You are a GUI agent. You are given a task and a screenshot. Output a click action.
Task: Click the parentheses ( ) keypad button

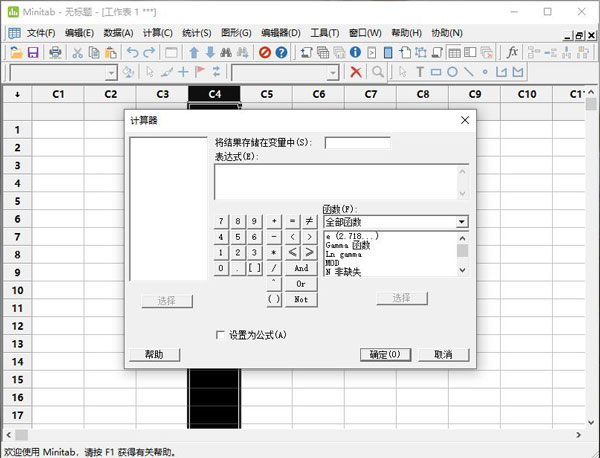click(x=274, y=300)
